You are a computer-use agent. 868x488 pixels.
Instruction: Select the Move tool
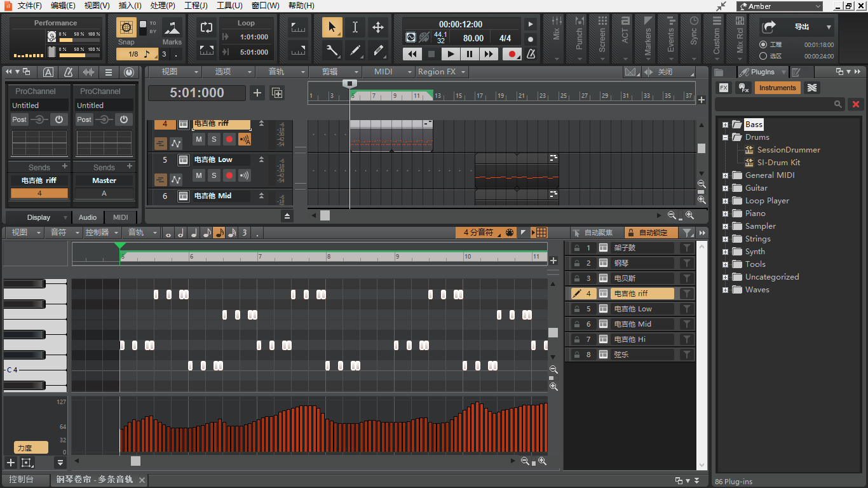tap(377, 27)
